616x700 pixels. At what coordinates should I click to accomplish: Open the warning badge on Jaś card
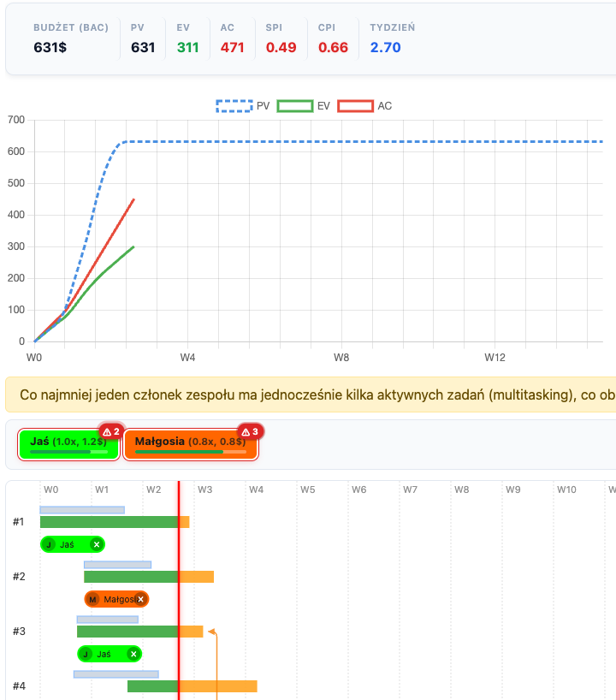pos(111,431)
